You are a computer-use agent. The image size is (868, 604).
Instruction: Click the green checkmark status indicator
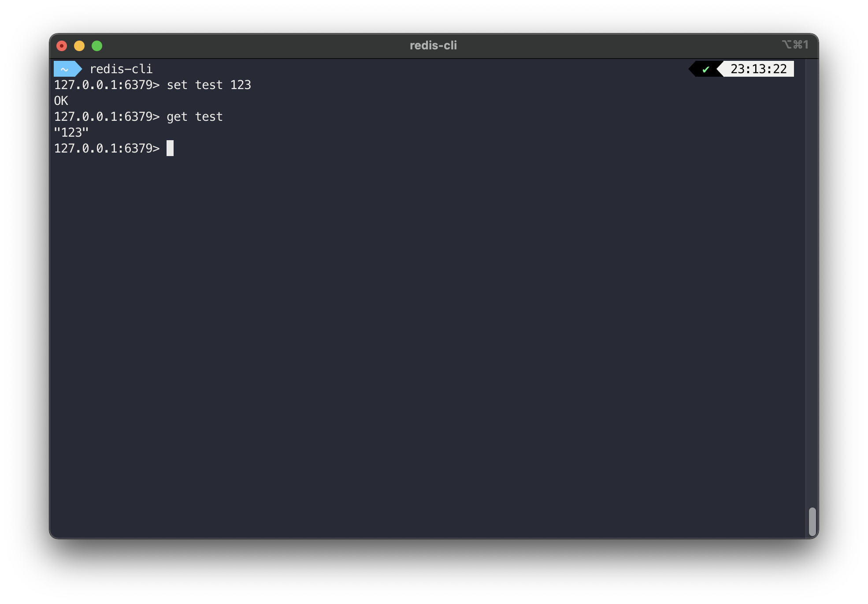coord(706,70)
